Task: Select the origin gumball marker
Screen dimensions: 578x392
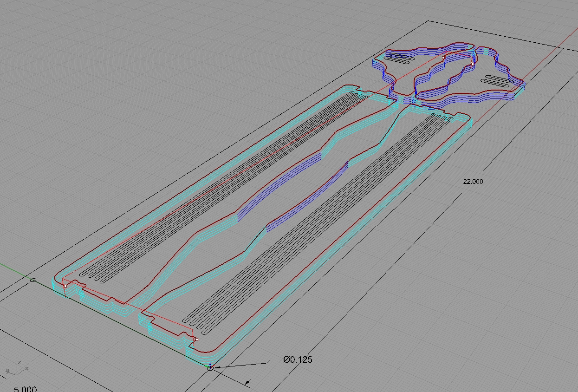Action: 210,367
